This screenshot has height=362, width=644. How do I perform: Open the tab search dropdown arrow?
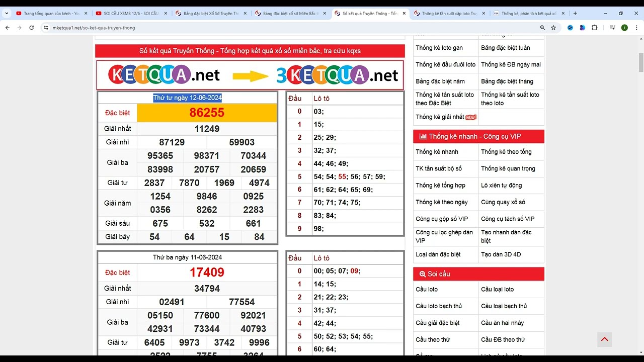coord(7,14)
